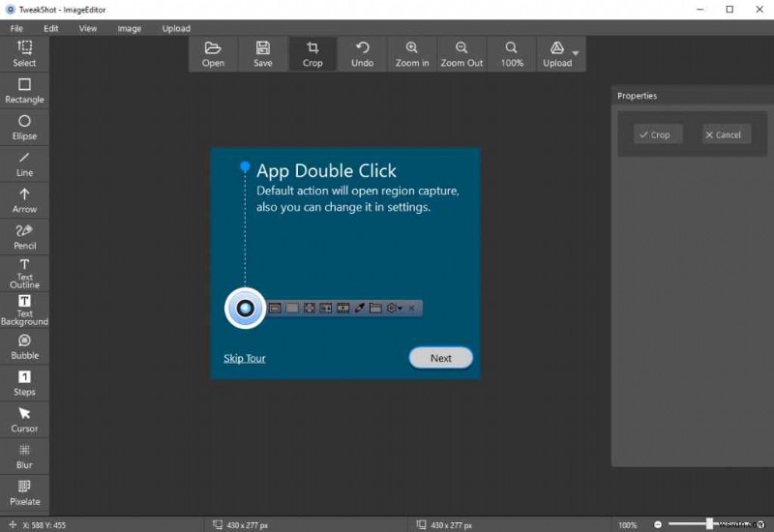Screen dimensions: 774x532
Task: Activate the Line tool
Action: pyautogui.click(x=24, y=163)
